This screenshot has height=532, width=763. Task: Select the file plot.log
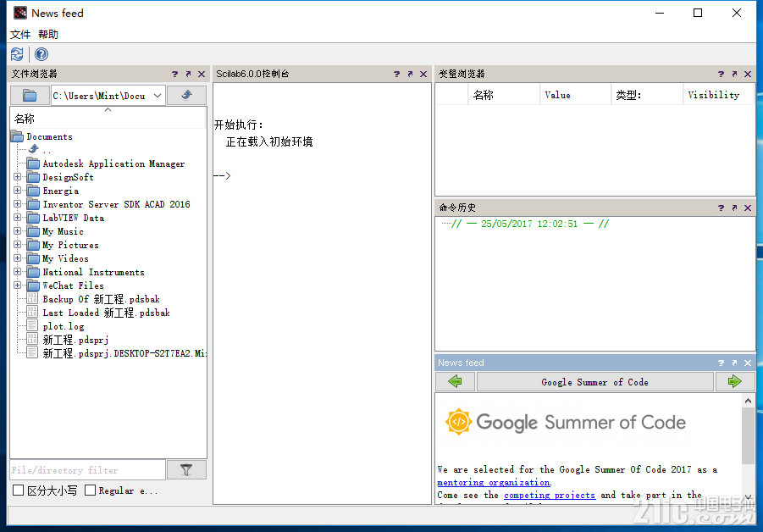click(64, 326)
